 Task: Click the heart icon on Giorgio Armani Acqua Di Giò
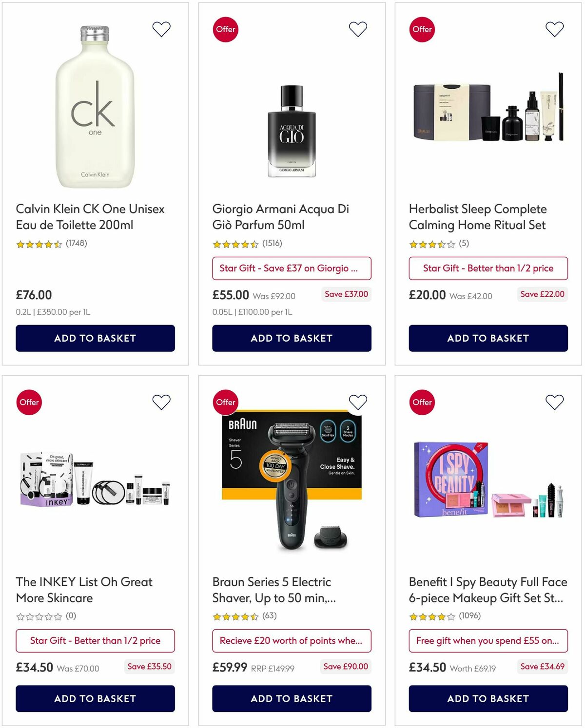tap(358, 29)
